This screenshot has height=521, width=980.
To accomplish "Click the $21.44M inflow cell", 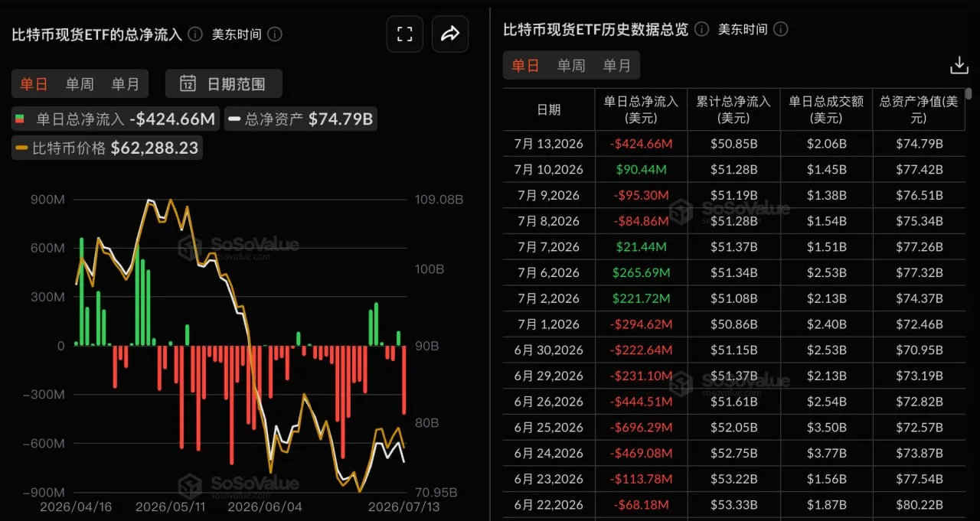I will tap(641, 247).
